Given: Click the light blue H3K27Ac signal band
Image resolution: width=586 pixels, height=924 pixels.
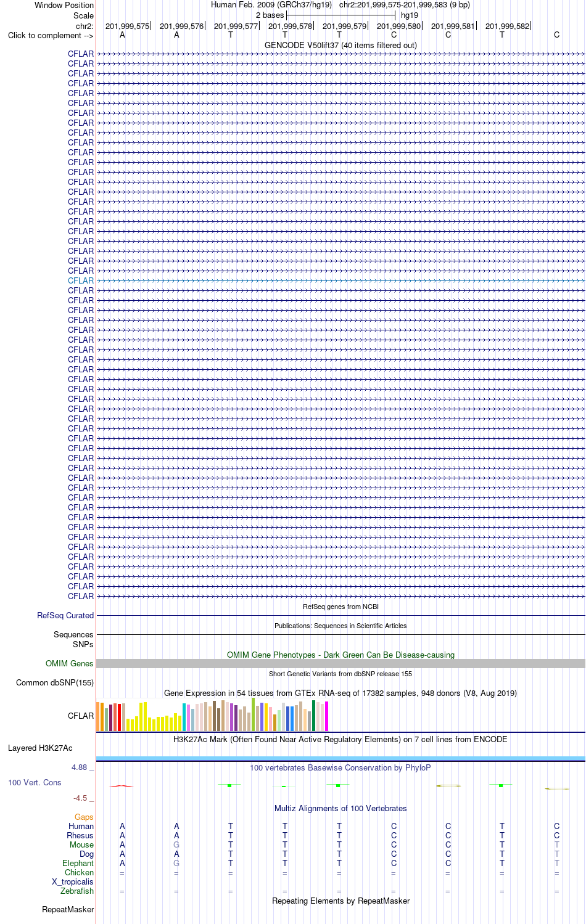Looking at the screenshot, I should [340, 758].
